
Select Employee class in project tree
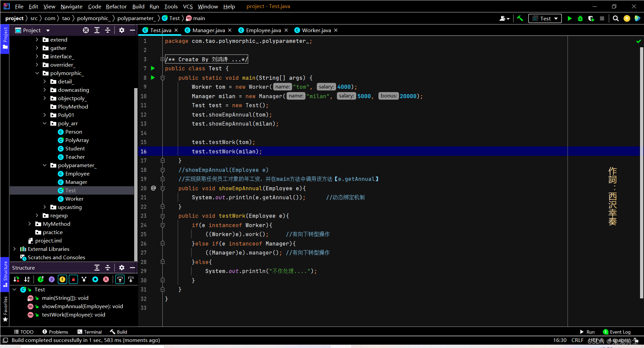tap(77, 173)
